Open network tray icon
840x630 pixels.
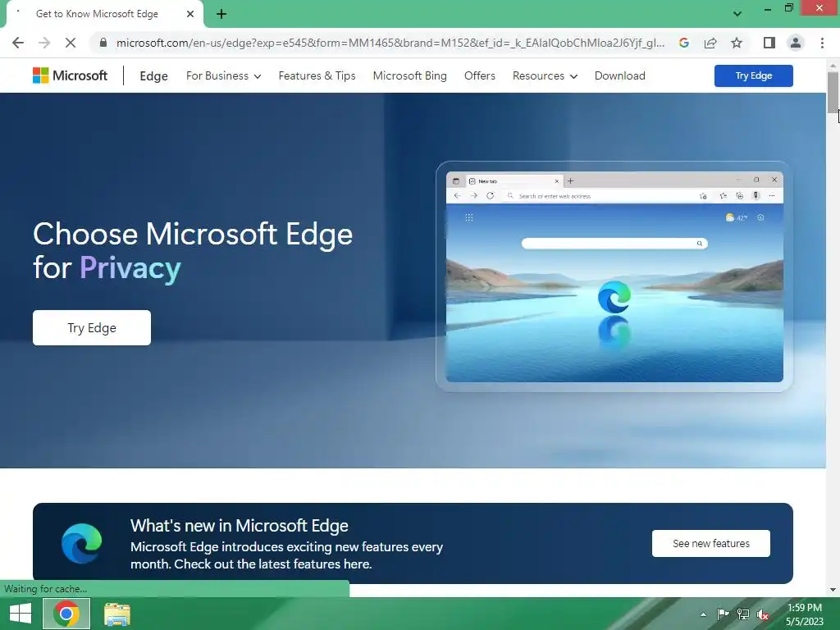[743, 614]
